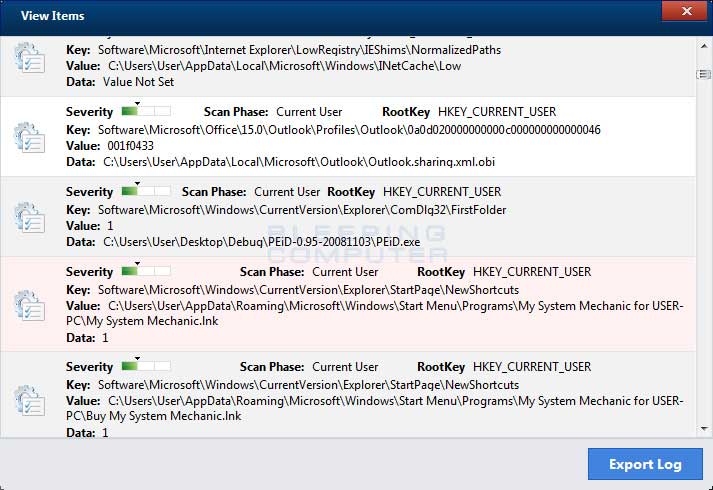The width and height of the screenshot is (713, 490).
Task: Select the registry icon beside Buy My System Mechanic.lnk
Action: click(x=30, y=400)
